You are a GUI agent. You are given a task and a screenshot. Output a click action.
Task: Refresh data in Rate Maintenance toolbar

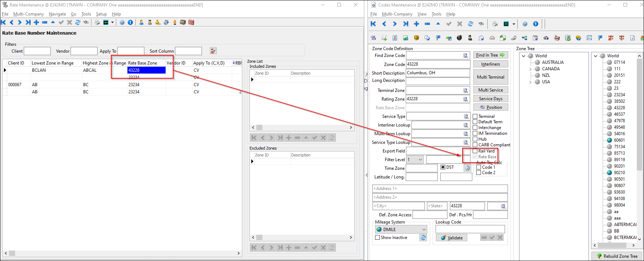78,22
